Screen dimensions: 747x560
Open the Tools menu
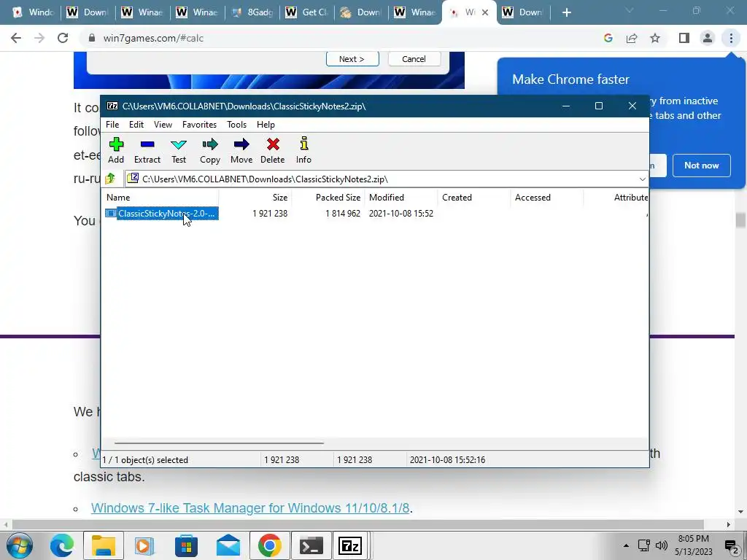click(237, 125)
